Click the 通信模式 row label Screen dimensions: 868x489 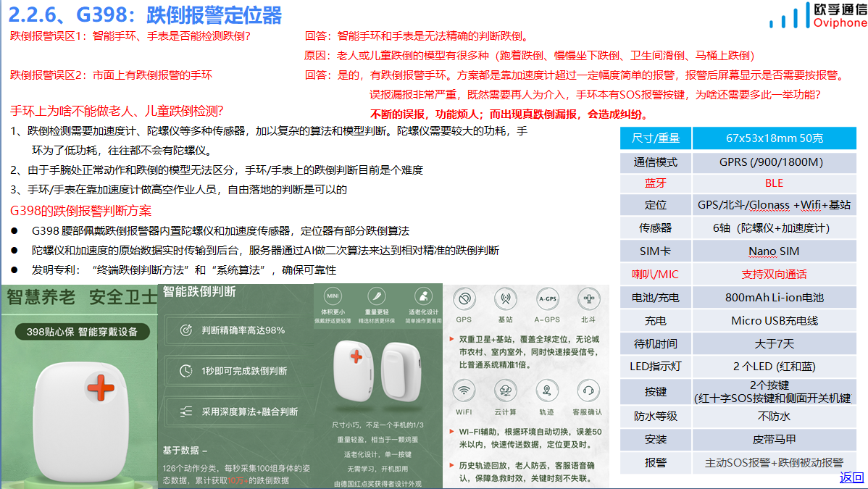tap(656, 162)
